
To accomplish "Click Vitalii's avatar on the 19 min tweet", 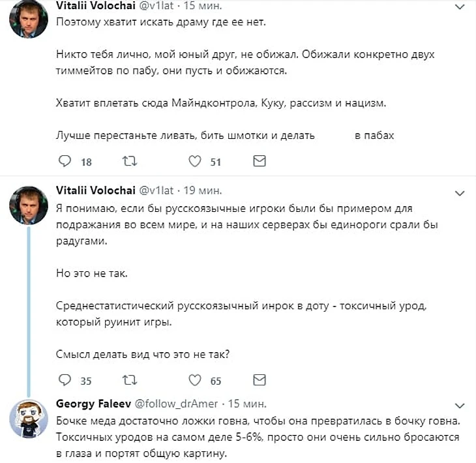I will 27,204.
